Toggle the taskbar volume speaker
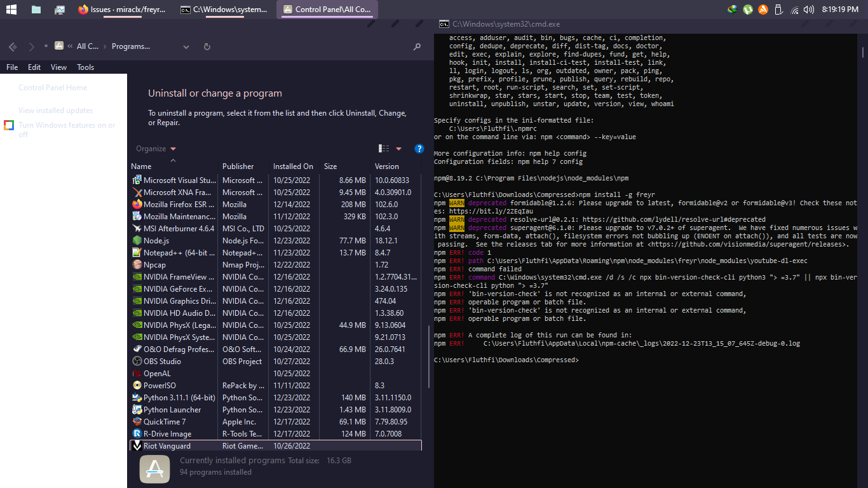The image size is (868, 488). tap(808, 10)
